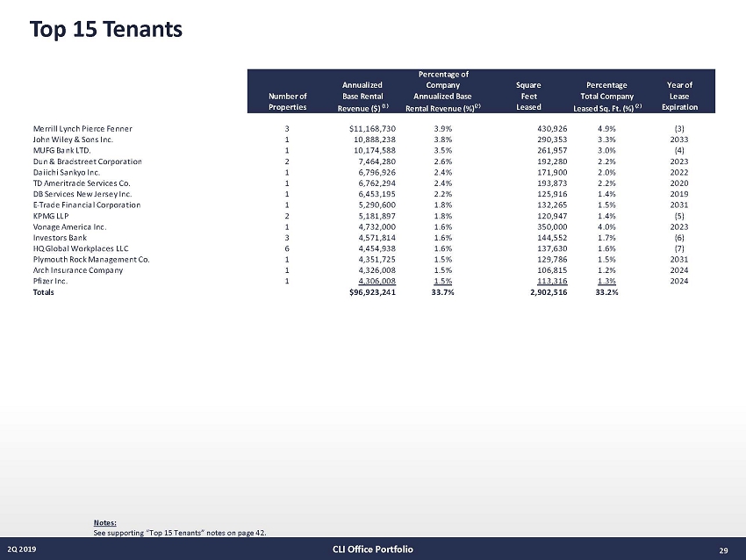Select the $96,923,241 total revenue figure
Viewport: 746px width, 560px height.
(x=374, y=292)
